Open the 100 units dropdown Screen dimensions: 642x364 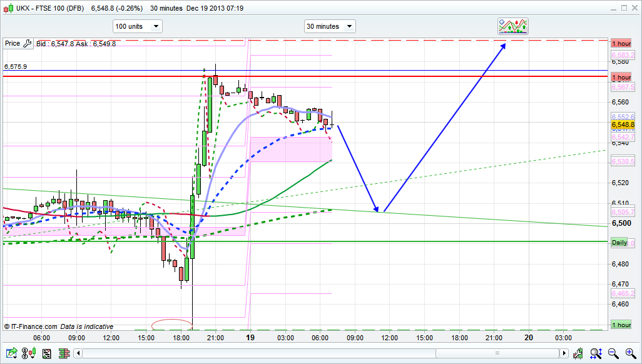coord(137,26)
